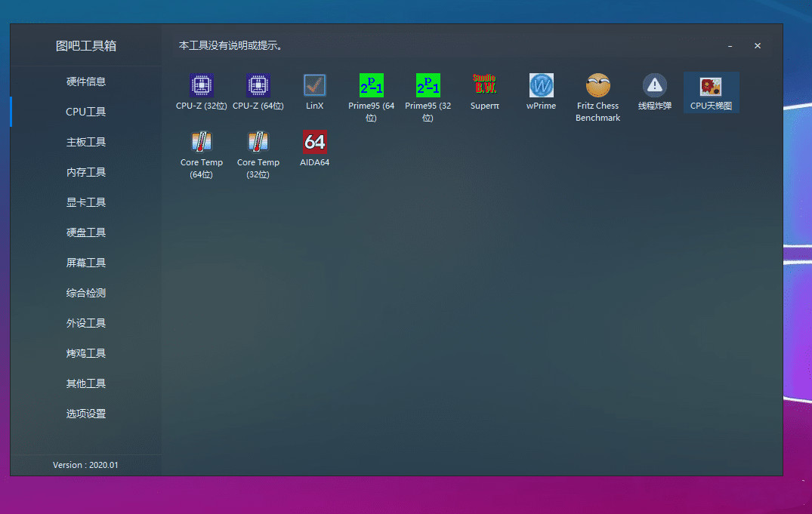Screen dimensions: 812x514
Task: Click the Version : 2020.01 label
Action: tap(85, 465)
